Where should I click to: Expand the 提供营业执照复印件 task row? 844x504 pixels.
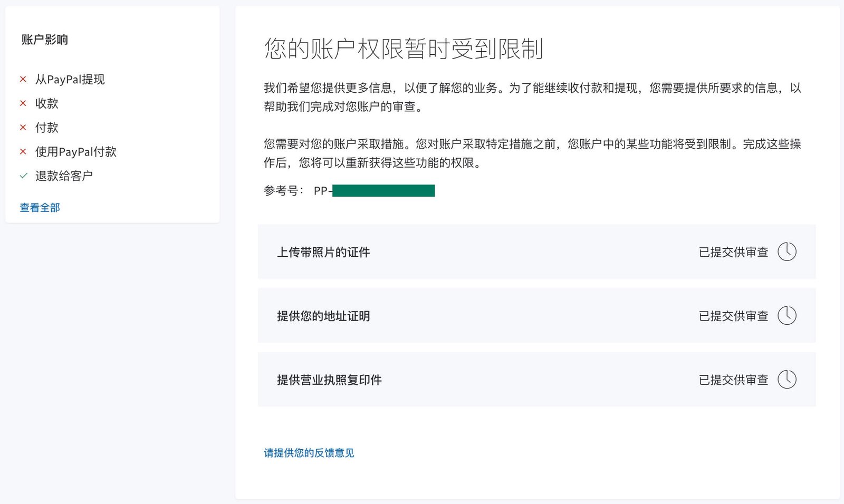coord(536,379)
